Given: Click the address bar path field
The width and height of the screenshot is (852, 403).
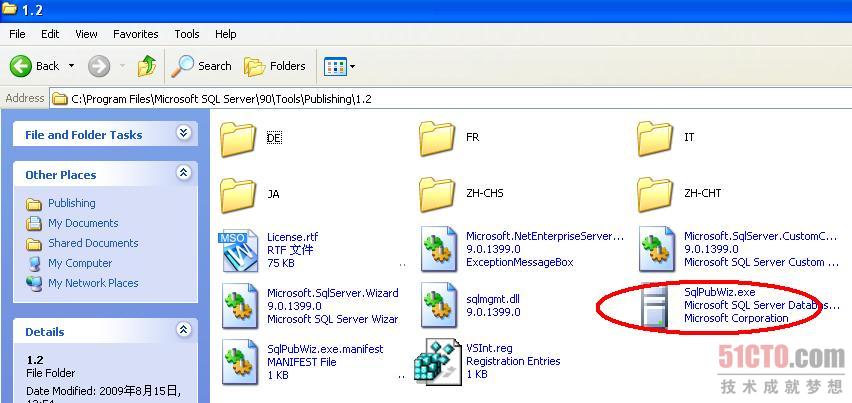Looking at the screenshot, I should pos(451,99).
